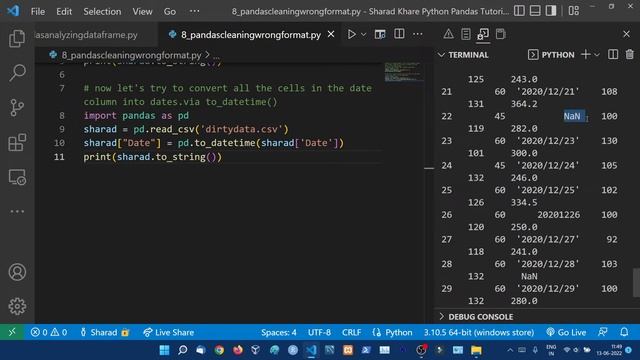640x360 pixels.
Task: Create a new terminal with plus icon
Action: 586,54
